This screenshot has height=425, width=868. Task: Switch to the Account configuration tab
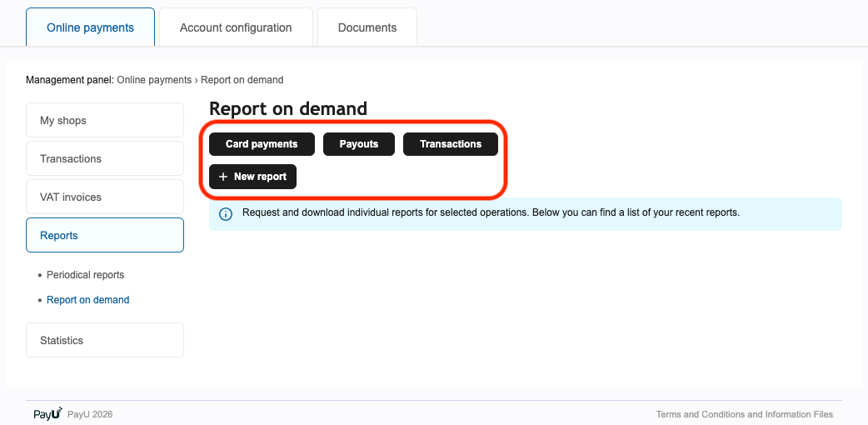236,27
